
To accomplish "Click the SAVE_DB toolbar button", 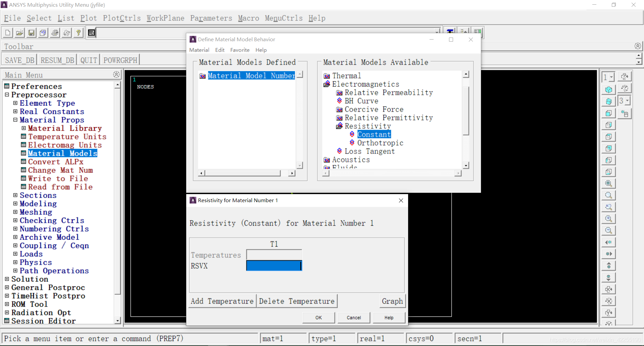I will [x=19, y=60].
